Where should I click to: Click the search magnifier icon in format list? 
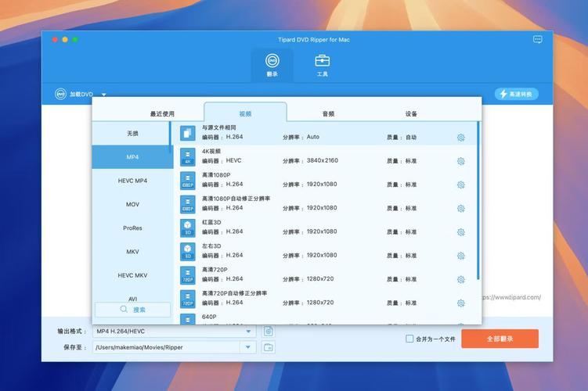click(x=124, y=310)
